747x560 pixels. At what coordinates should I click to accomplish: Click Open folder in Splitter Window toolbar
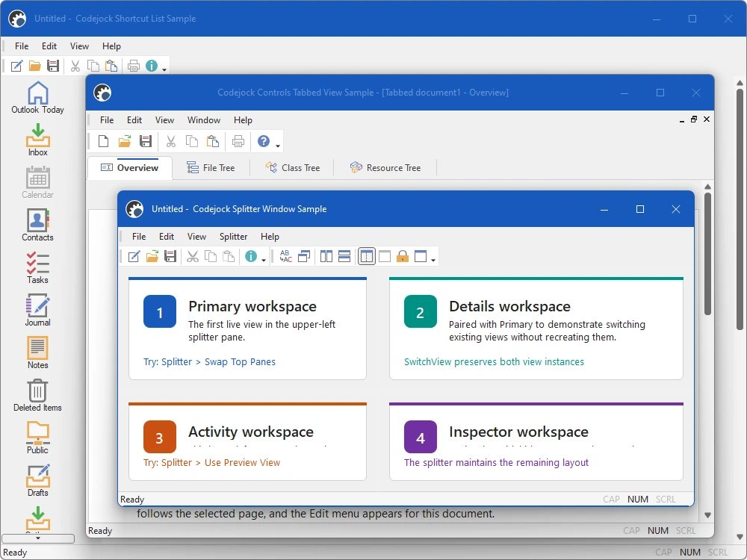[x=152, y=256]
